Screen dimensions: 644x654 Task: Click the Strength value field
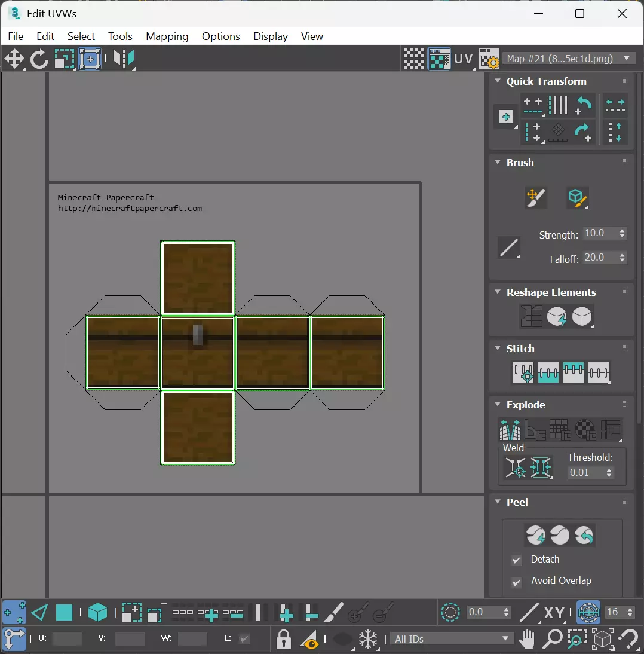point(600,233)
